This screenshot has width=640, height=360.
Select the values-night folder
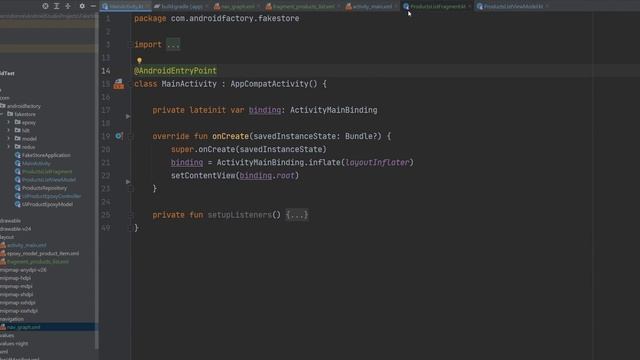point(14,343)
